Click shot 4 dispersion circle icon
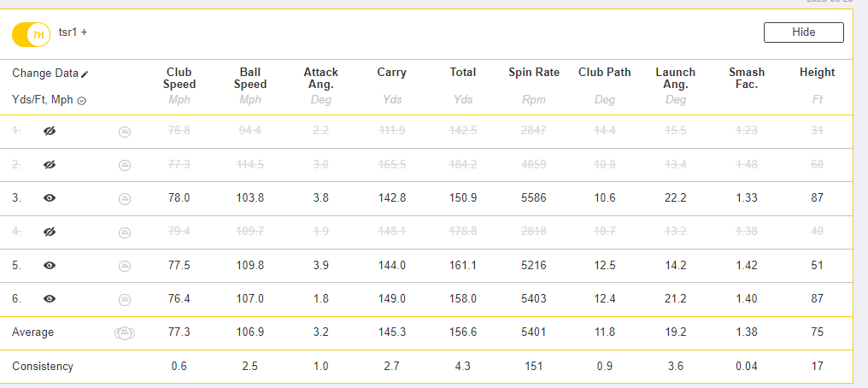Image resolution: width=868 pixels, height=388 pixels. [125, 232]
